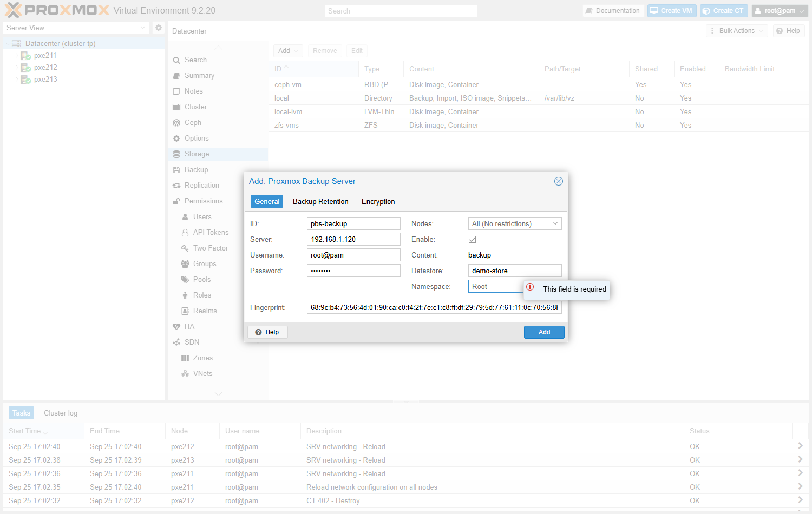
Task: Focus the Fingerprint input field
Action: point(434,307)
